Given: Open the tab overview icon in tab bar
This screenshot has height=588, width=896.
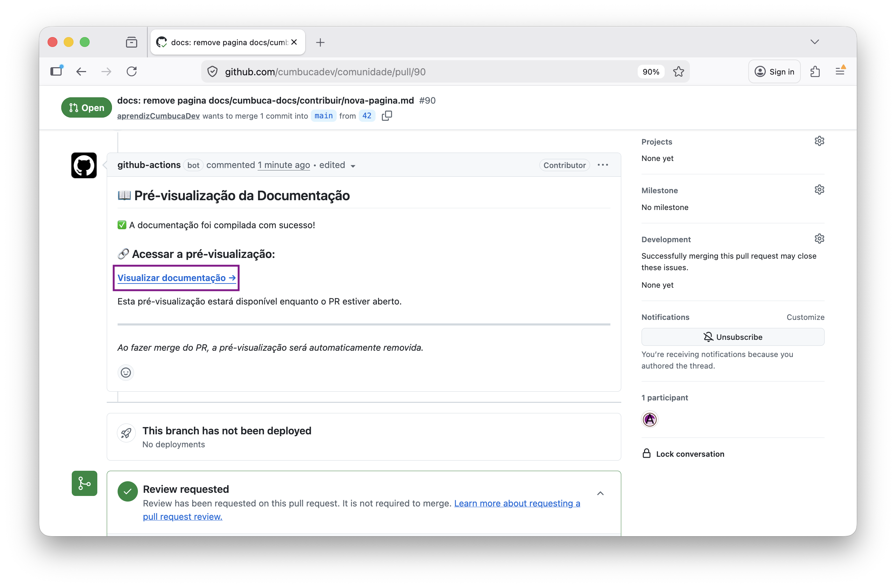Looking at the screenshot, I should (x=131, y=42).
